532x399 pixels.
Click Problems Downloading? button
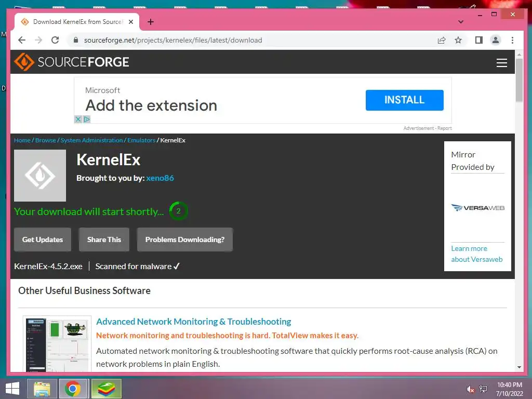coord(185,240)
